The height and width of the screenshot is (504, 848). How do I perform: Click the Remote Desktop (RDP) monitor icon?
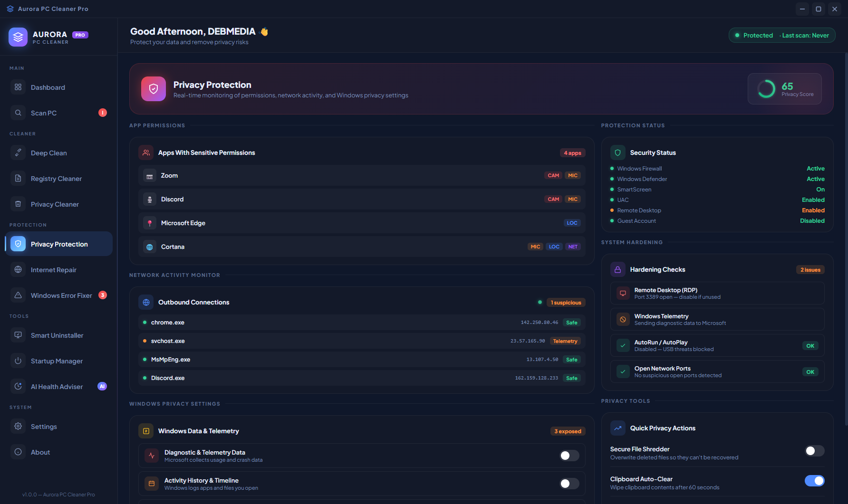(623, 293)
